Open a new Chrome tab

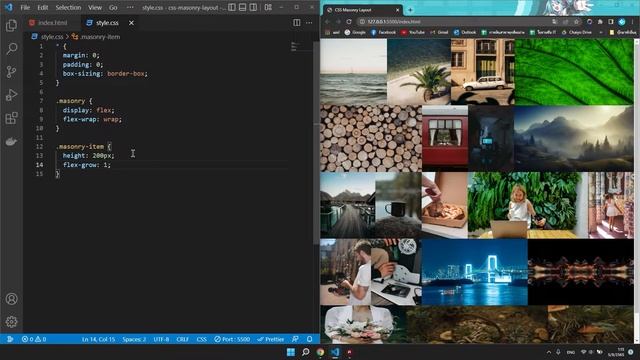tap(410, 10)
